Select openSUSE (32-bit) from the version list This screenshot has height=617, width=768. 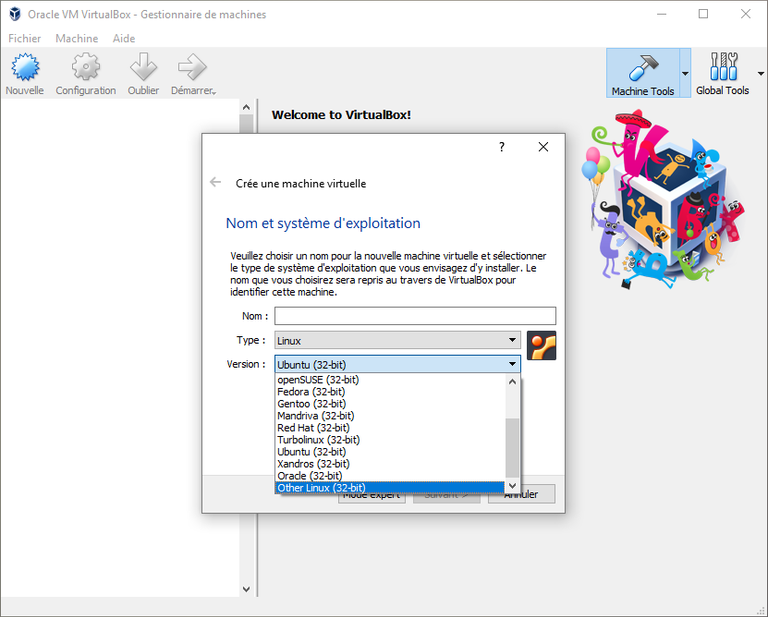[x=390, y=380]
